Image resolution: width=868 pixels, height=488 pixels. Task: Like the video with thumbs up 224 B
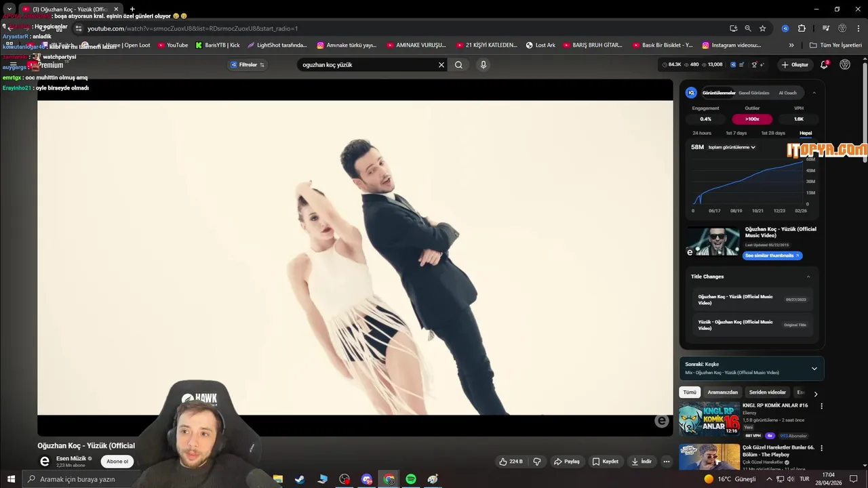click(x=511, y=462)
